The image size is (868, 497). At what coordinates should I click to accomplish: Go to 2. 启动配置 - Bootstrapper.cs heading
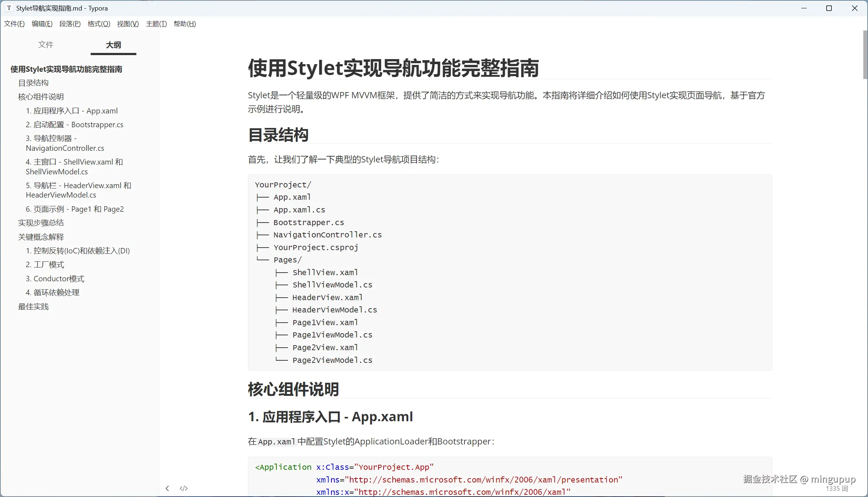[74, 125]
